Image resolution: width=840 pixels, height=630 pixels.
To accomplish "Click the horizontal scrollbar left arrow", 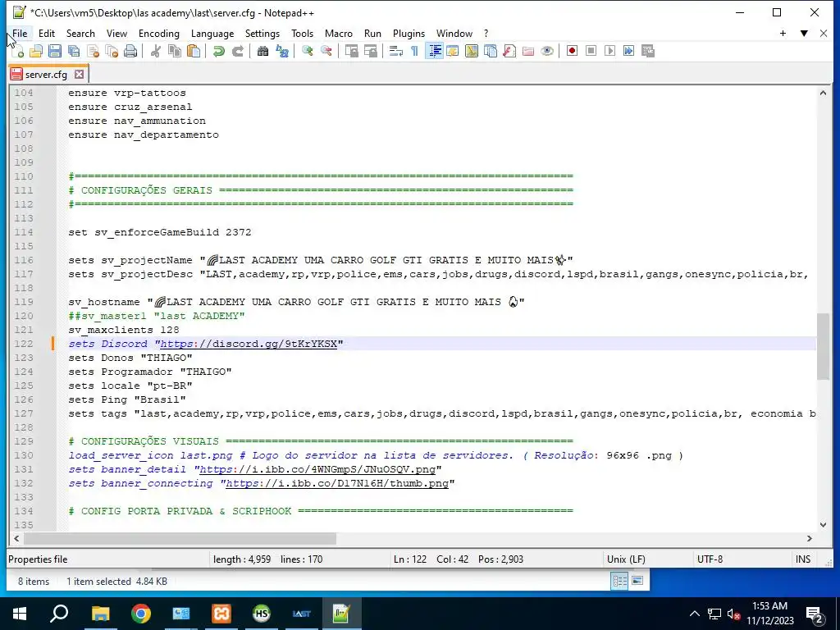I will (16, 538).
